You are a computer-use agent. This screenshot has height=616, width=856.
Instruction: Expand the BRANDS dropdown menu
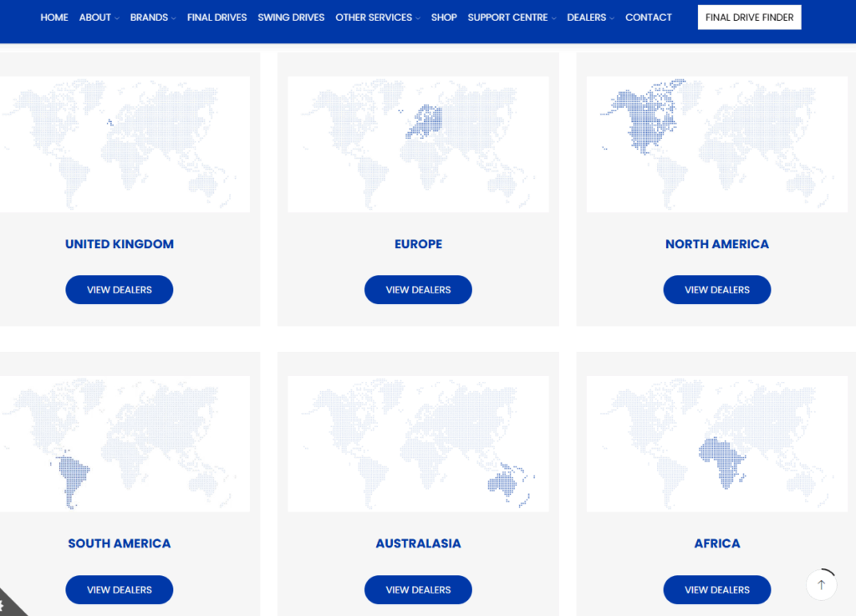coord(150,17)
